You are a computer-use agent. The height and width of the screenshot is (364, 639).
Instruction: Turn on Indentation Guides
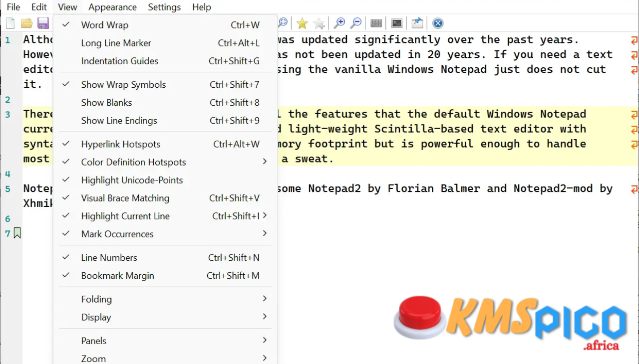tap(165, 61)
